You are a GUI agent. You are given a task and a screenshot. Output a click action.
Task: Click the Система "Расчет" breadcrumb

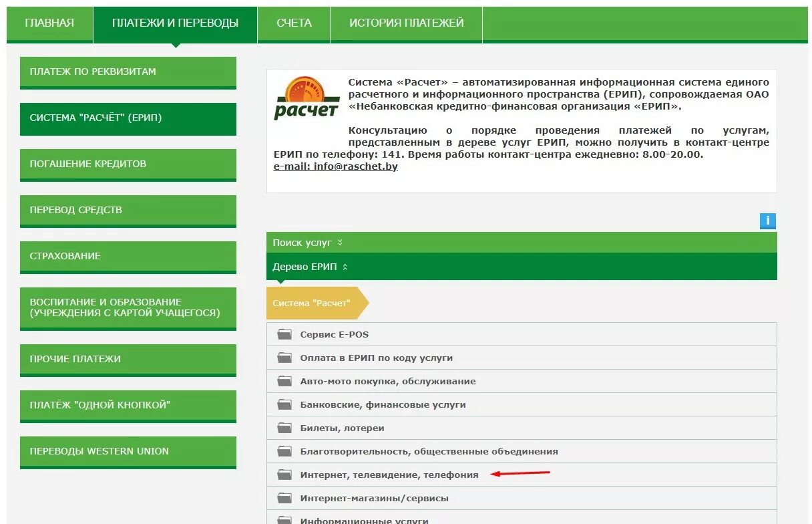317,303
